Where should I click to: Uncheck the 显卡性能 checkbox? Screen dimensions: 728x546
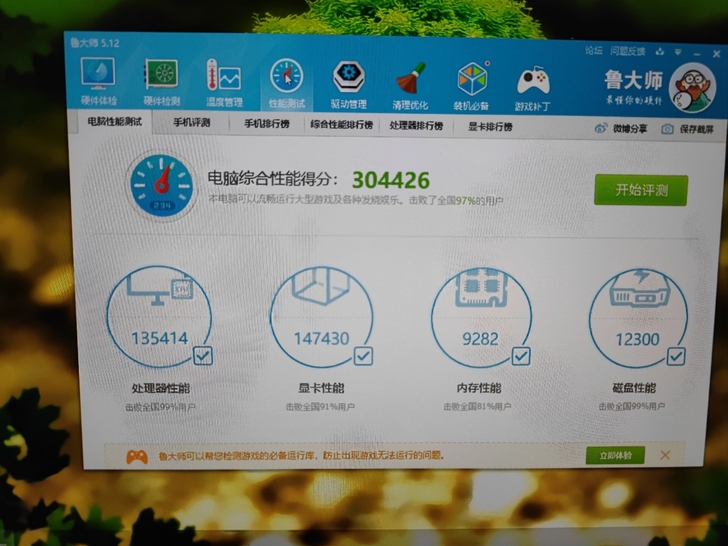[363, 356]
